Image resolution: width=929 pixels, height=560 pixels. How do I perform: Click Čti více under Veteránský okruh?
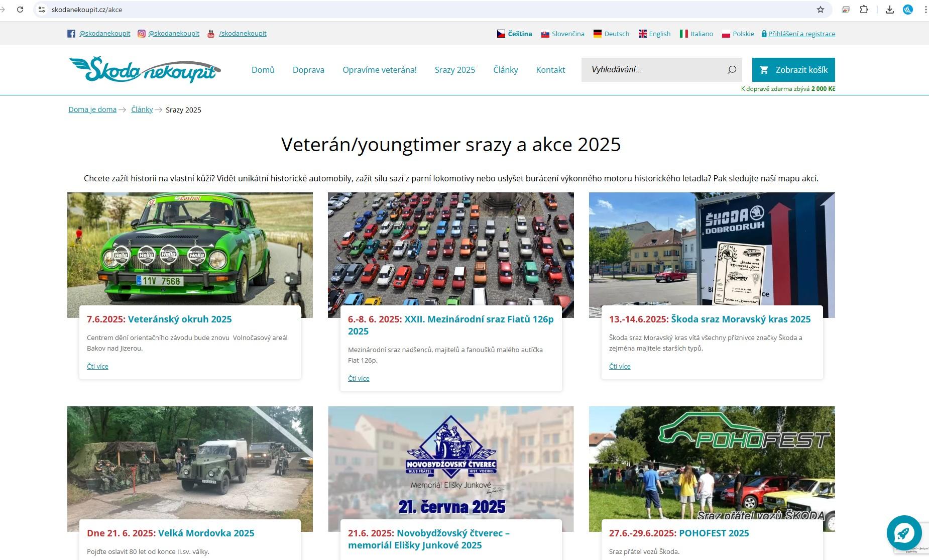pyautogui.click(x=97, y=367)
